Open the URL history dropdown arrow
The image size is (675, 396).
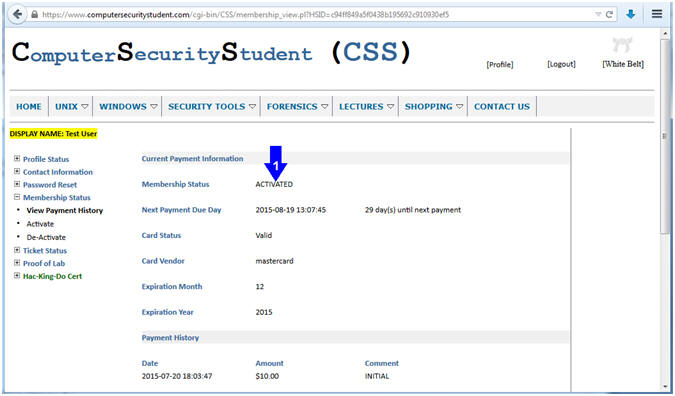pyautogui.click(x=598, y=14)
